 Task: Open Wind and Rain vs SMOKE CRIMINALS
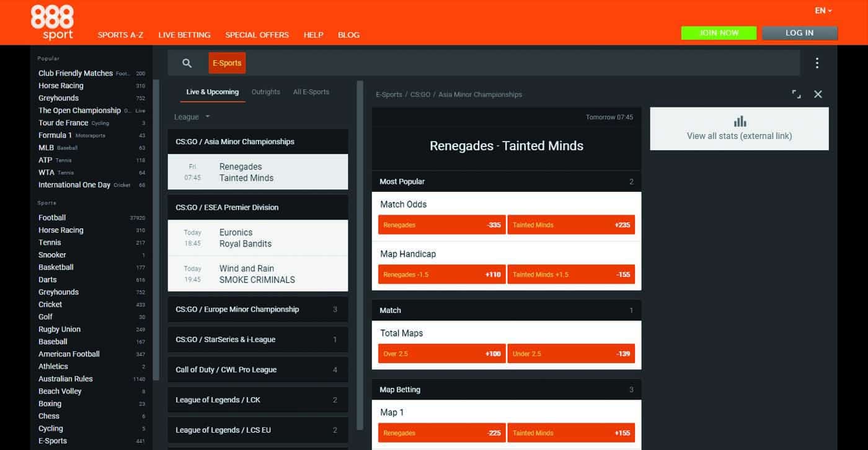[258, 274]
